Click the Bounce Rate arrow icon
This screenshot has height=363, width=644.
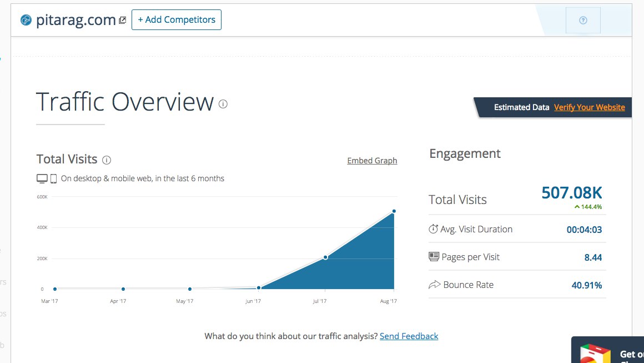[434, 285]
